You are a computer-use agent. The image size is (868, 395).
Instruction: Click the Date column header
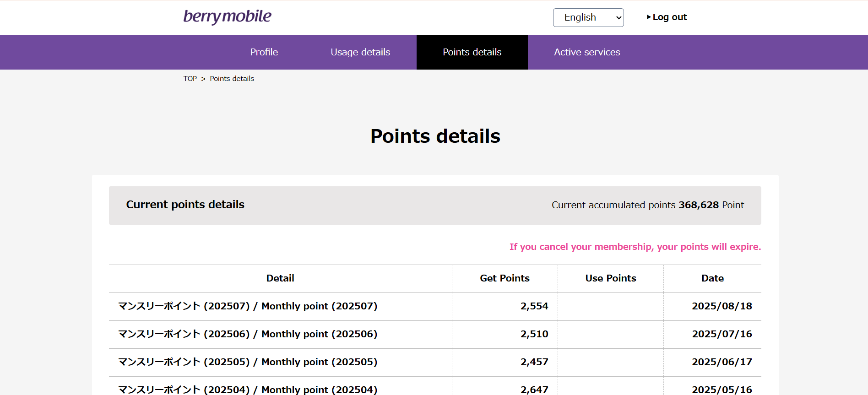(712, 278)
